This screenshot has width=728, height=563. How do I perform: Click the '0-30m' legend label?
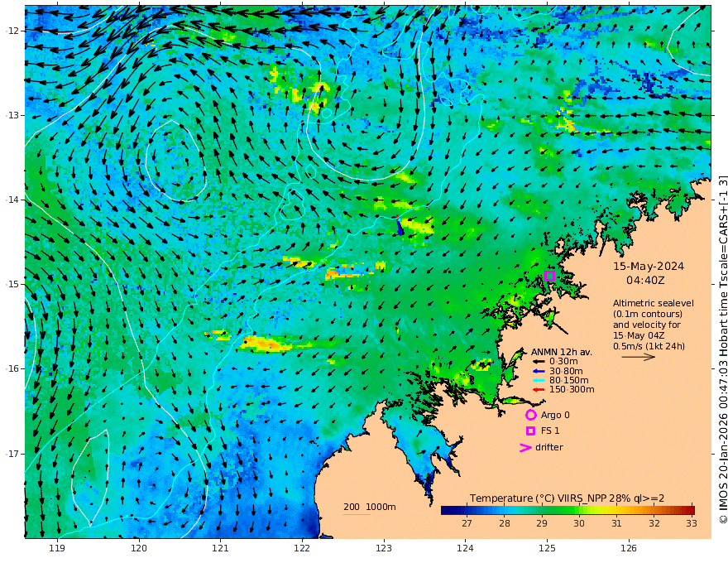coord(563,362)
